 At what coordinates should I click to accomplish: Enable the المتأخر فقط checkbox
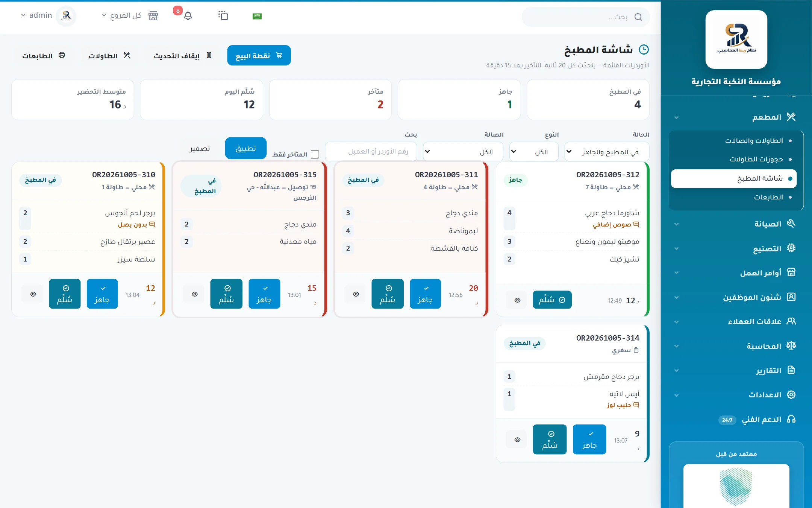pyautogui.click(x=315, y=154)
